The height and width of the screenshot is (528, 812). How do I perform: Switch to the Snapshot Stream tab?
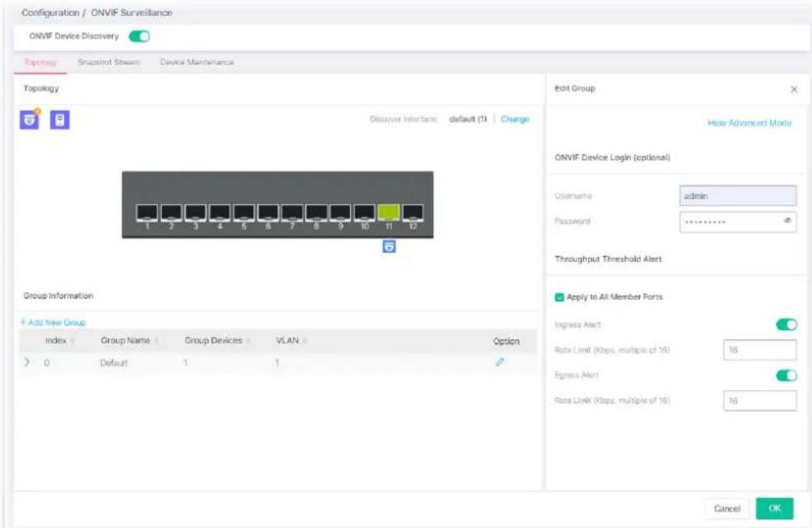point(109,62)
